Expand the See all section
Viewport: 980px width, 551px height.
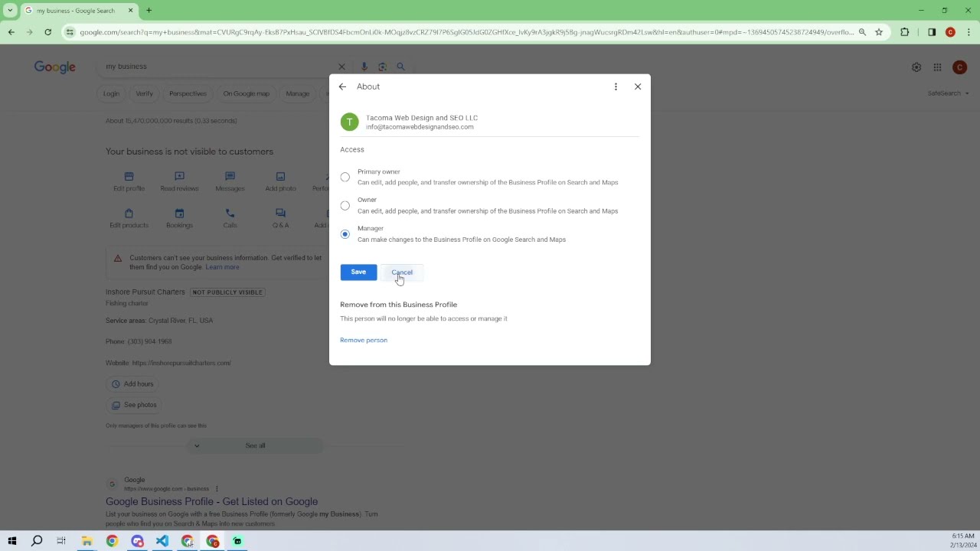pyautogui.click(x=255, y=445)
